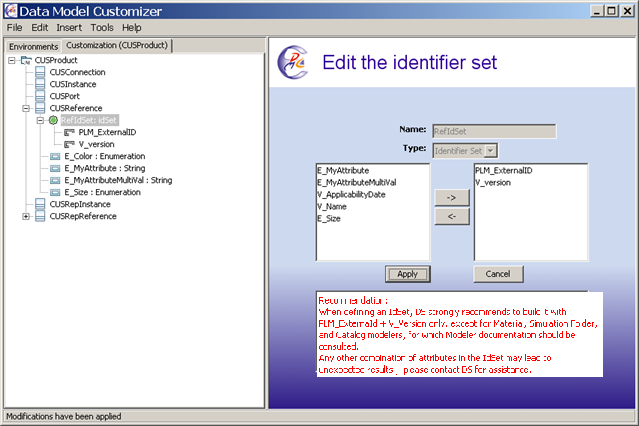The height and width of the screenshot is (426, 639).
Task: Click the red recommendation text box
Action: click(459, 334)
